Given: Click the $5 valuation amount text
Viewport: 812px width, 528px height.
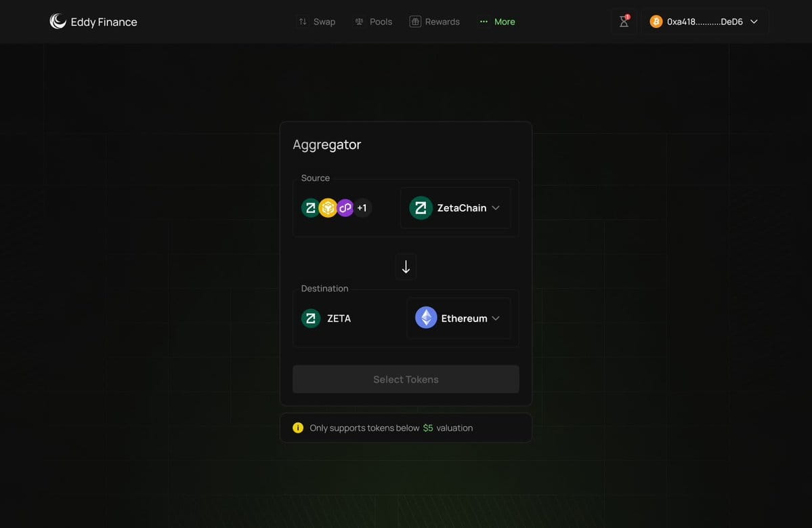Looking at the screenshot, I should tap(428, 428).
